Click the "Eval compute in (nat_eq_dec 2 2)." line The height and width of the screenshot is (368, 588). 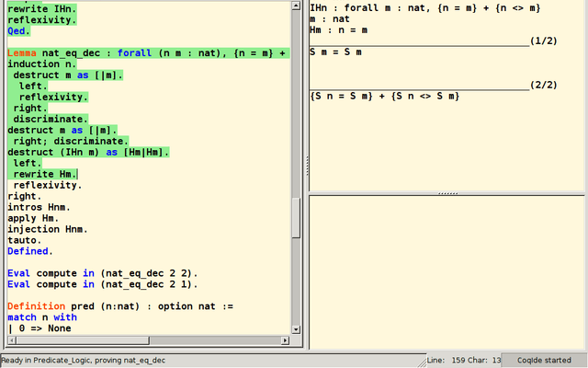[x=102, y=273]
